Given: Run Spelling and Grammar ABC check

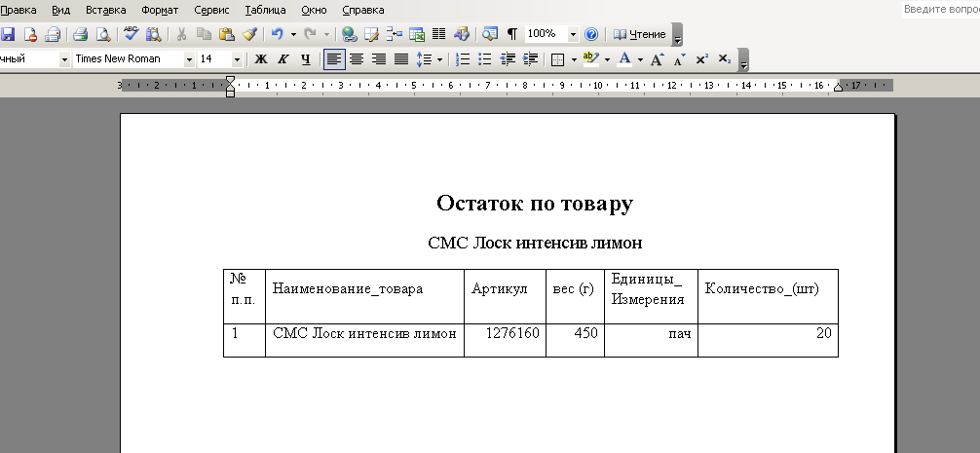Looking at the screenshot, I should (x=131, y=34).
